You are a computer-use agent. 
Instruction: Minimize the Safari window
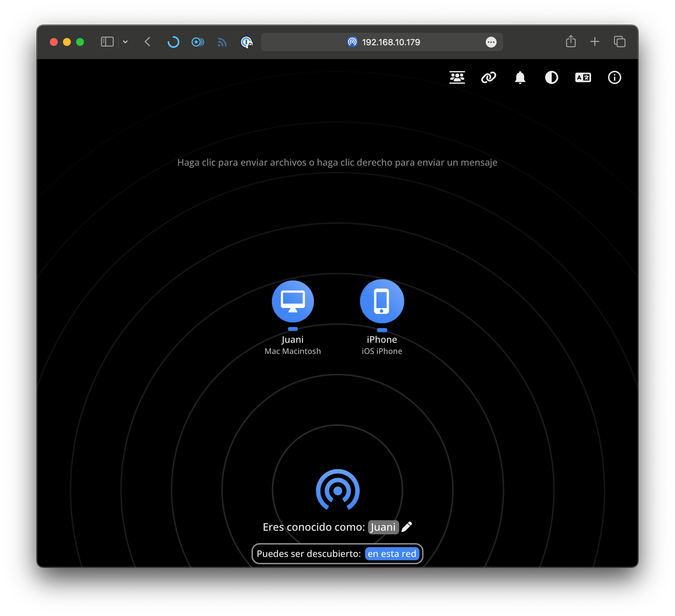point(67,42)
